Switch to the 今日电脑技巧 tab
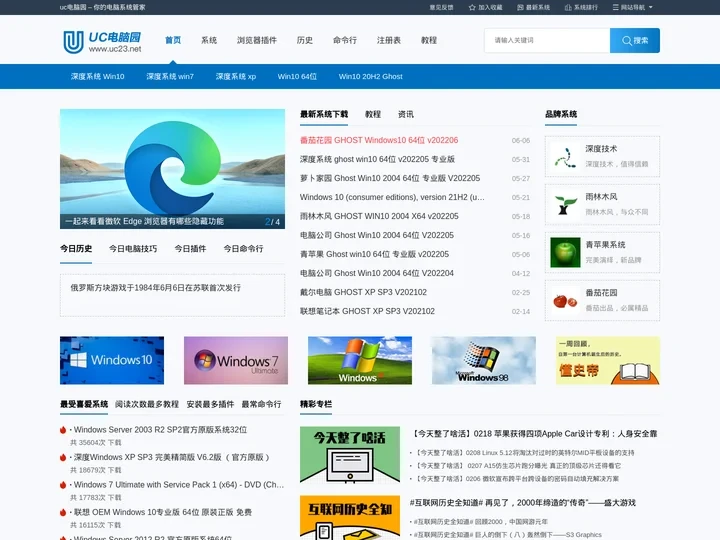Image resolution: width=720 pixels, height=540 pixels. [133, 249]
